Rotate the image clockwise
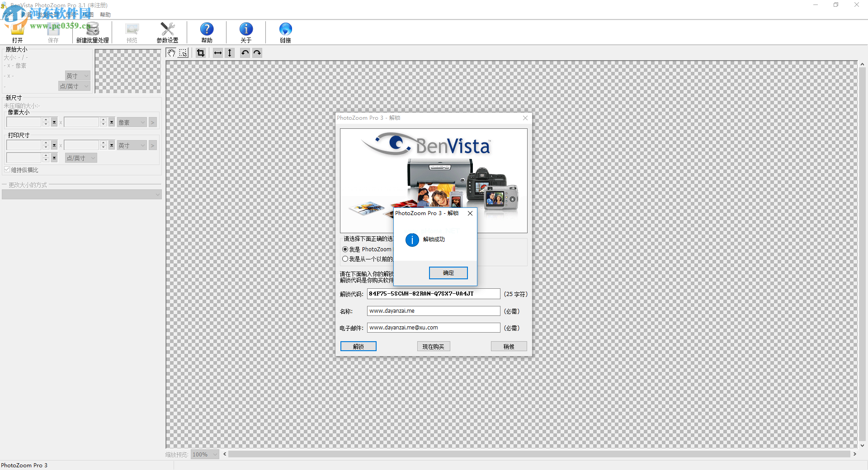 coord(257,53)
